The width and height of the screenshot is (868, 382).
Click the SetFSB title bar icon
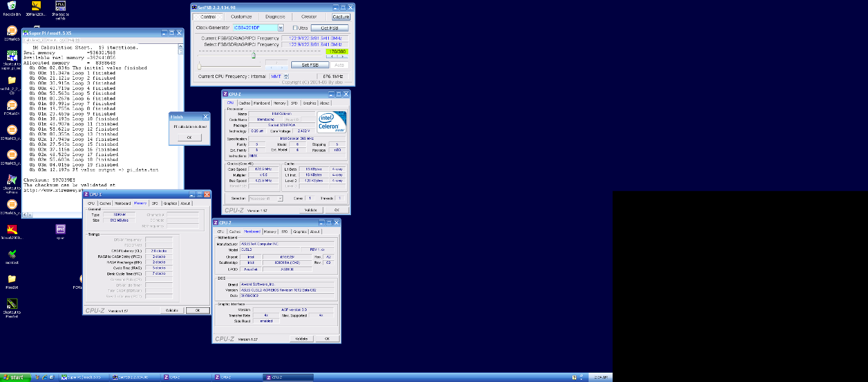[x=194, y=8]
